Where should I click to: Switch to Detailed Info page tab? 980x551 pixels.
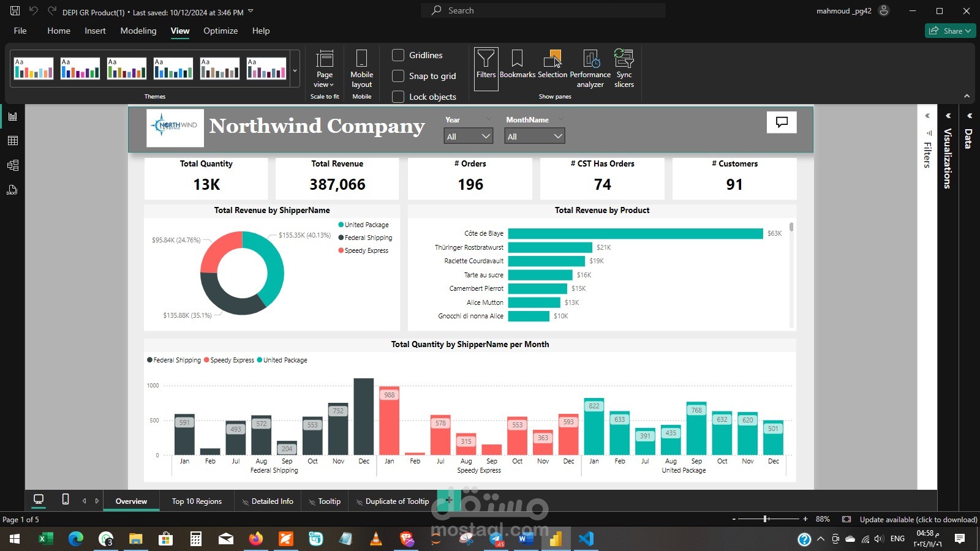[x=268, y=501]
